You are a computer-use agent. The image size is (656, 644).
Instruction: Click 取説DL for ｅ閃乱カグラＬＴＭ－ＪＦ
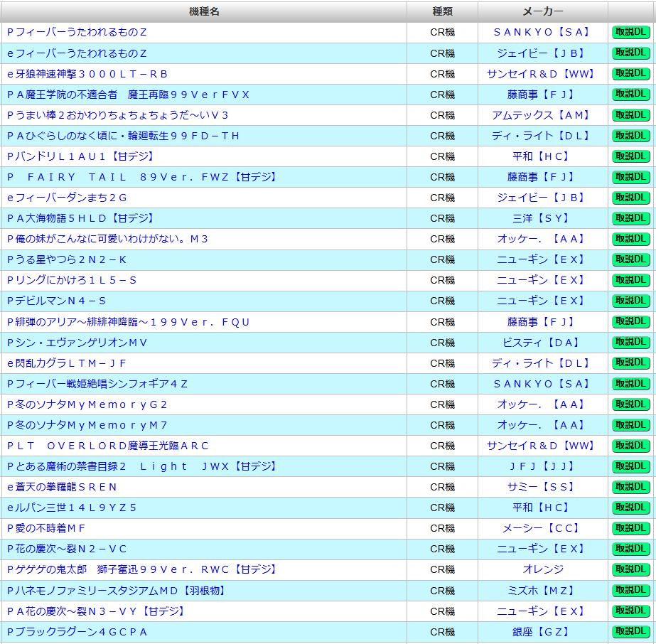[631, 363]
